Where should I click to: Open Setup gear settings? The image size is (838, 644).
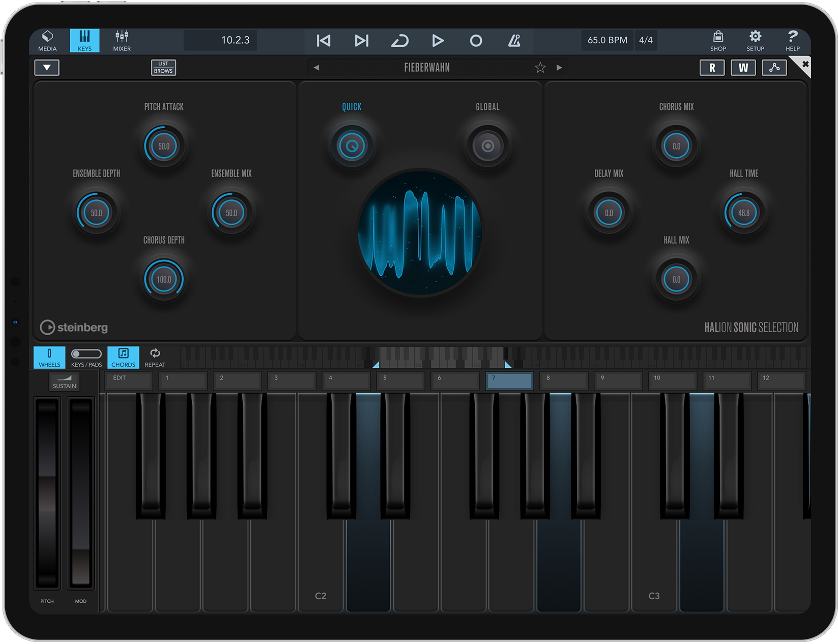(x=755, y=41)
